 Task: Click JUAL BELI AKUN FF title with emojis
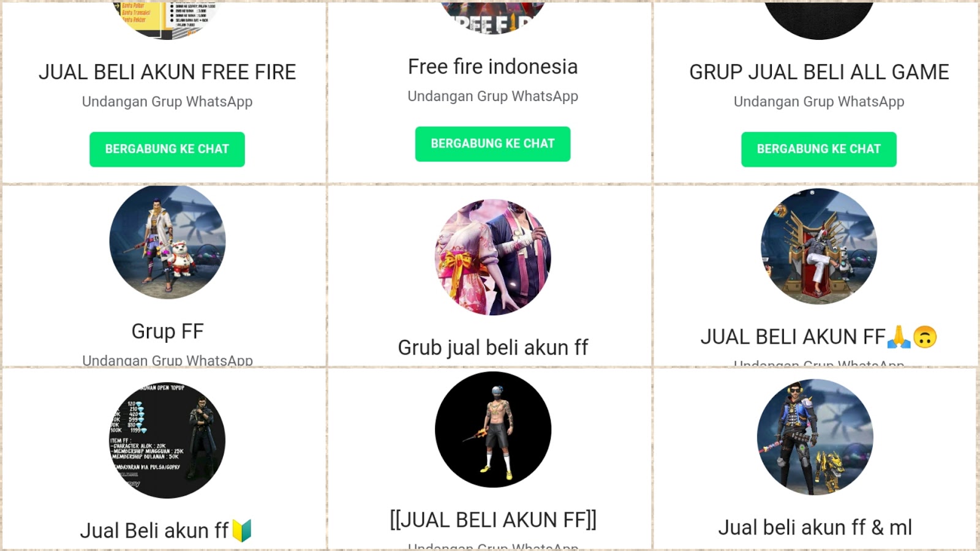(x=819, y=337)
